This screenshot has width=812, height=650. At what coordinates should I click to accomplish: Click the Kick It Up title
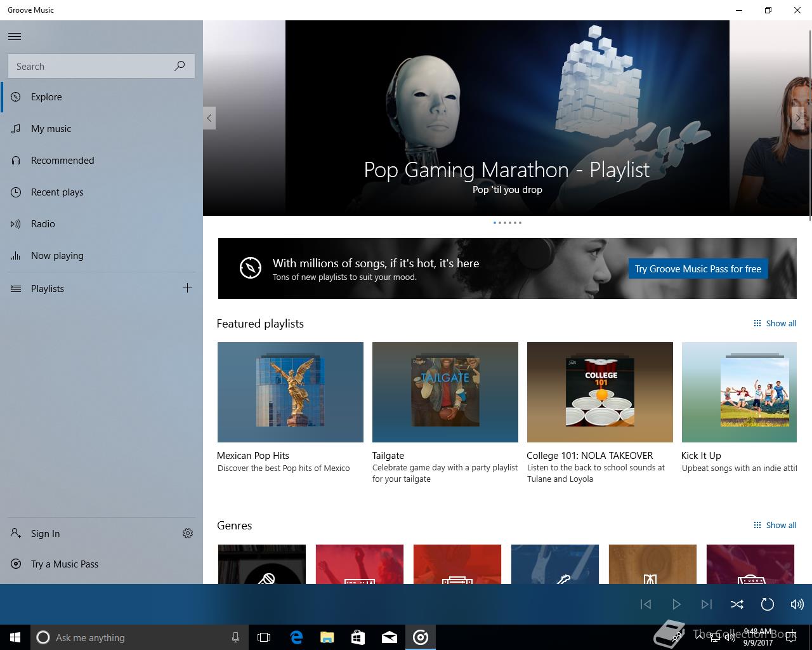701,455
